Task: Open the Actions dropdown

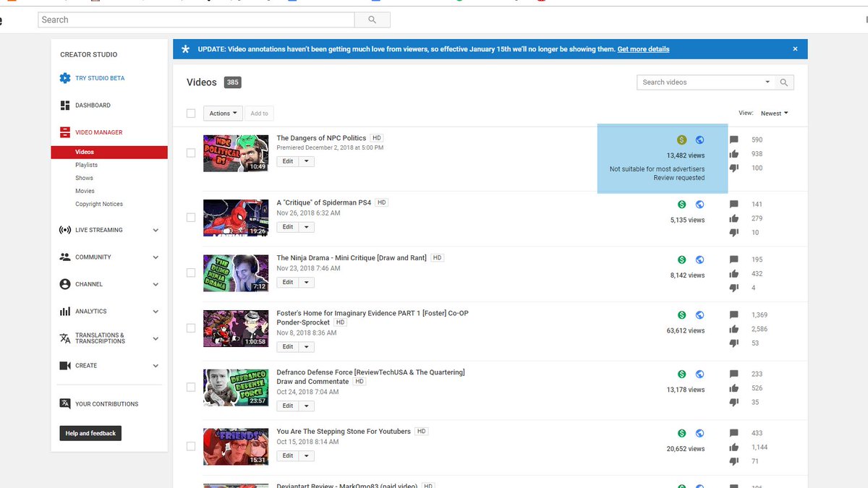Action: 223,114
